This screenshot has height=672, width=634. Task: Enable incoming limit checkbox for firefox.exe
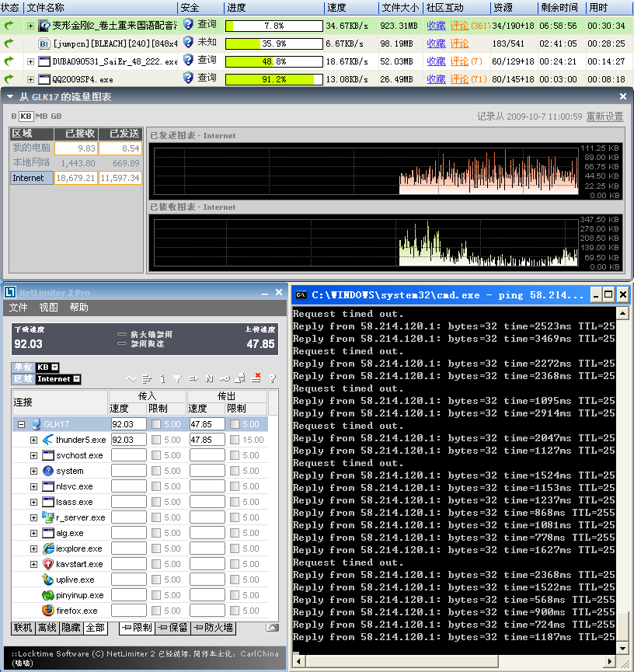(x=157, y=611)
